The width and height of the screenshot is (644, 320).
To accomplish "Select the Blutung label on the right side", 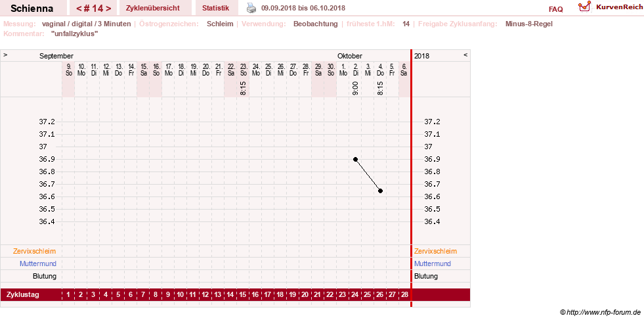I will (x=426, y=276).
